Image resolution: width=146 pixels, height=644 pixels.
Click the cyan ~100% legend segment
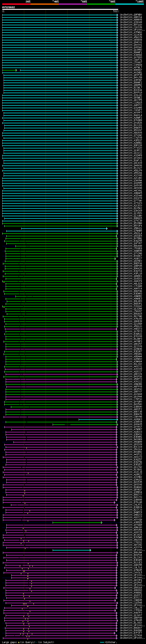130,4
